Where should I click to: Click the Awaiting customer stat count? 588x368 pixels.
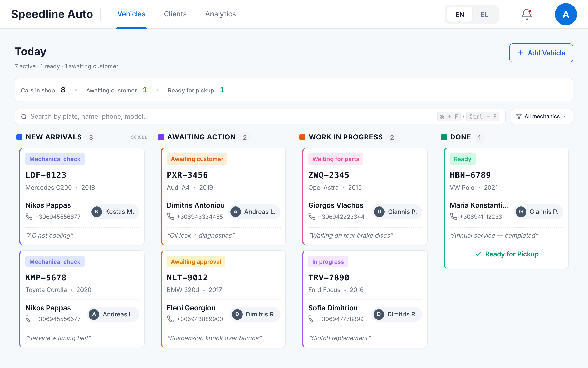tap(145, 90)
